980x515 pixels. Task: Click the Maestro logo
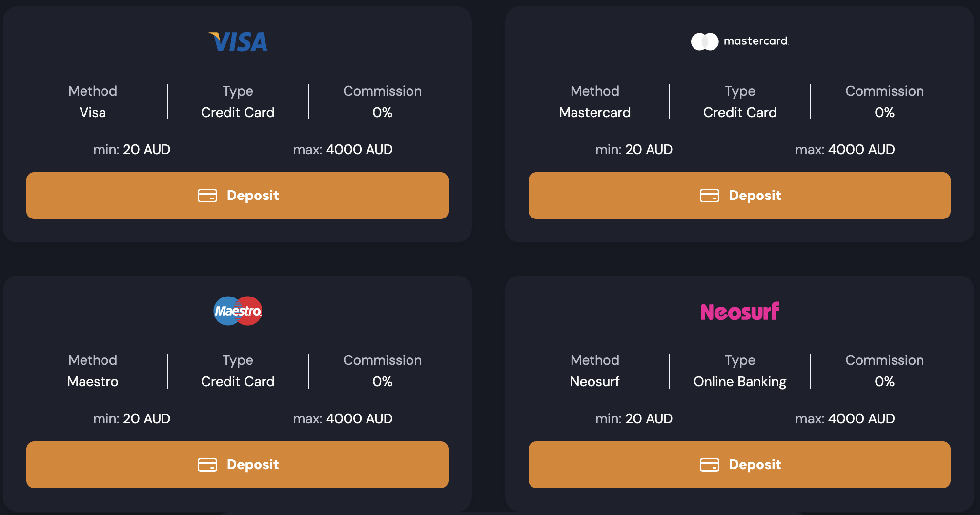pyautogui.click(x=238, y=311)
